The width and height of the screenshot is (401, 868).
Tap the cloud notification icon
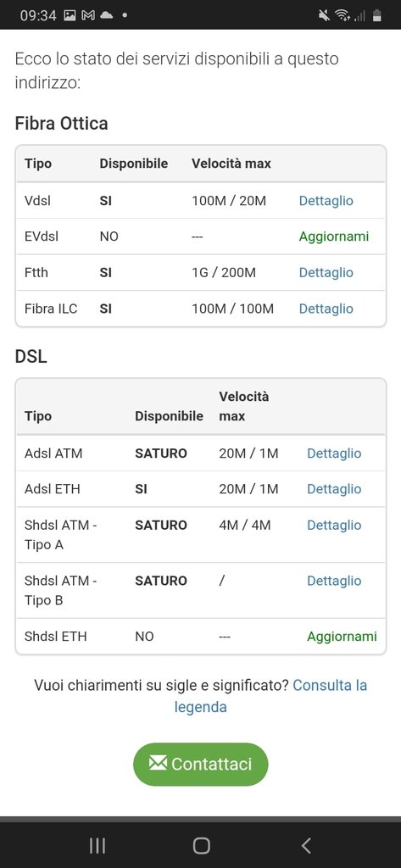[x=106, y=15]
